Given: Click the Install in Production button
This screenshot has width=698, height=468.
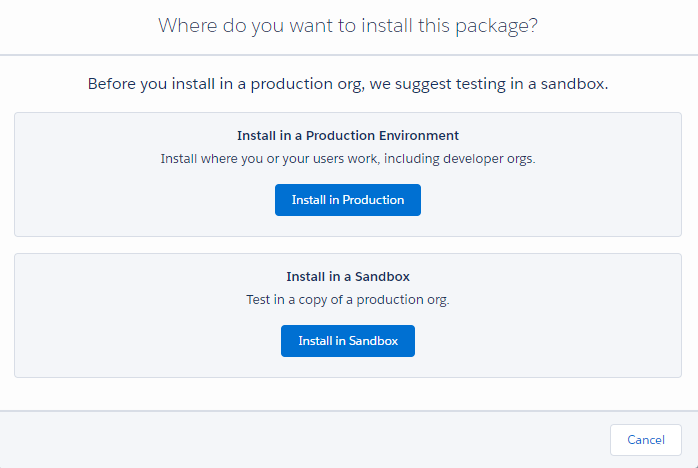Looking at the screenshot, I should (x=348, y=200).
